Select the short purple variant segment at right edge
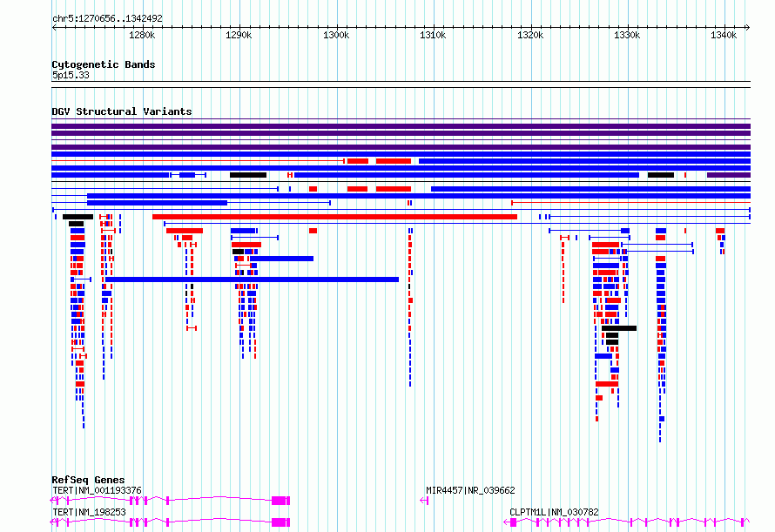Screen dimensions: 775x532 pos(729,175)
